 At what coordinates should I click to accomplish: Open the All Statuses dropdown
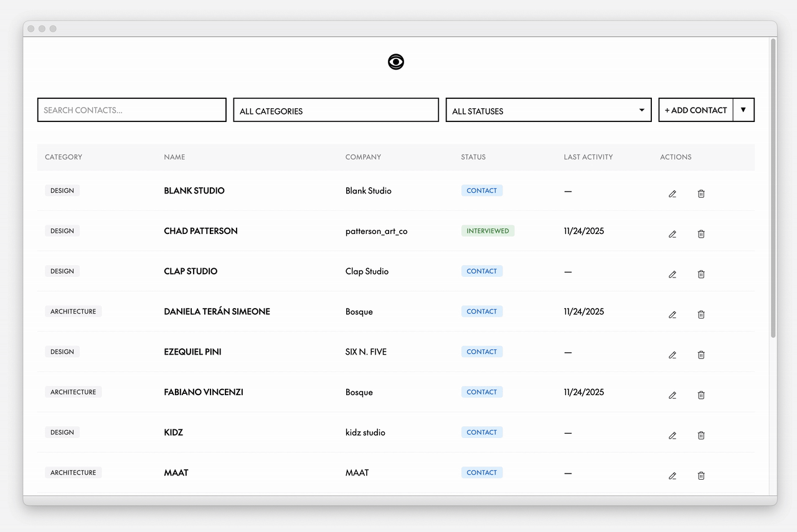548,110
